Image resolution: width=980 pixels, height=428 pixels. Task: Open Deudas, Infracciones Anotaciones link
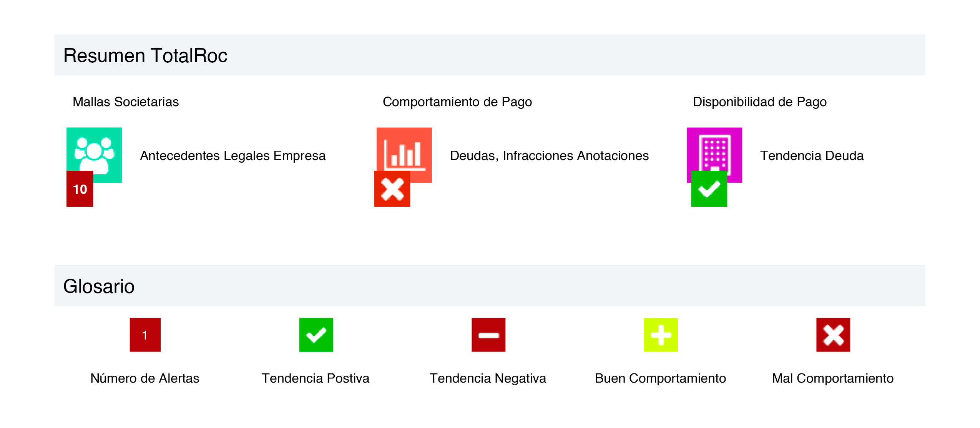[x=550, y=156]
